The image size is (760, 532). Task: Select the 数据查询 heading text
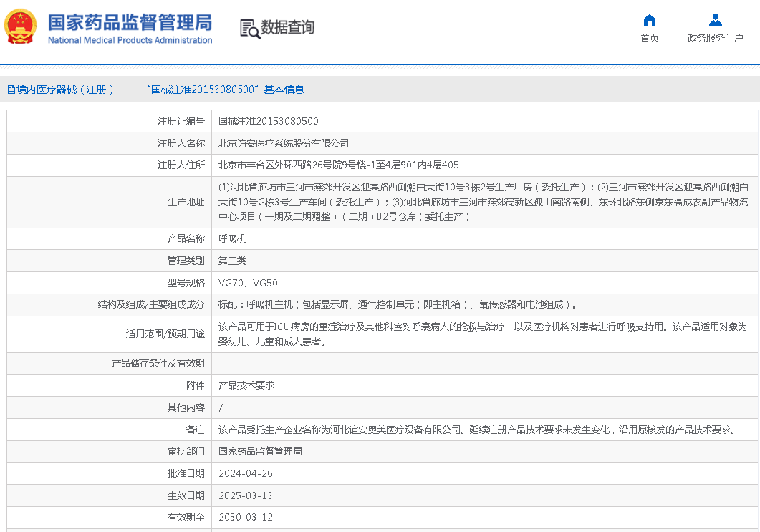click(287, 28)
